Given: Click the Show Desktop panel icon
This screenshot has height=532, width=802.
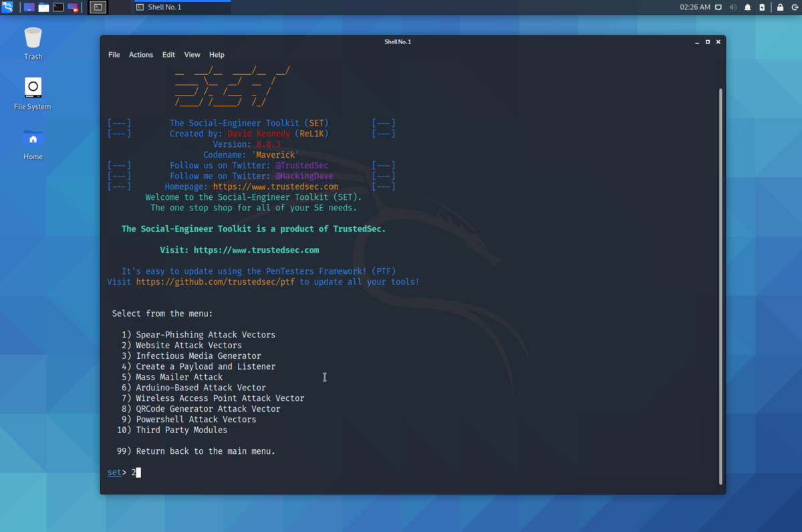Looking at the screenshot, I should [29, 7].
